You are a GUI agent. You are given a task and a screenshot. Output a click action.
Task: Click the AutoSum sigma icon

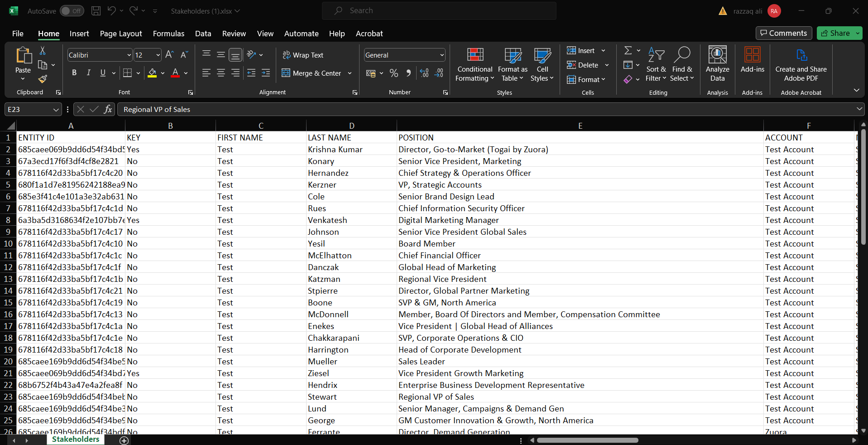click(x=628, y=50)
